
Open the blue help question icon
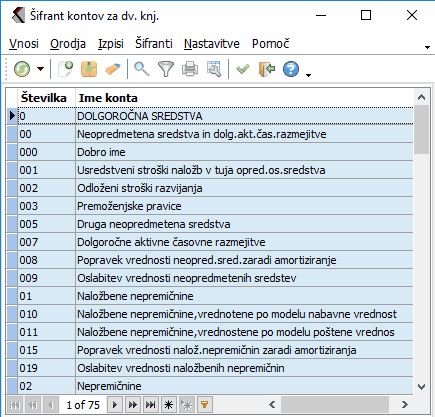tap(291, 69)
